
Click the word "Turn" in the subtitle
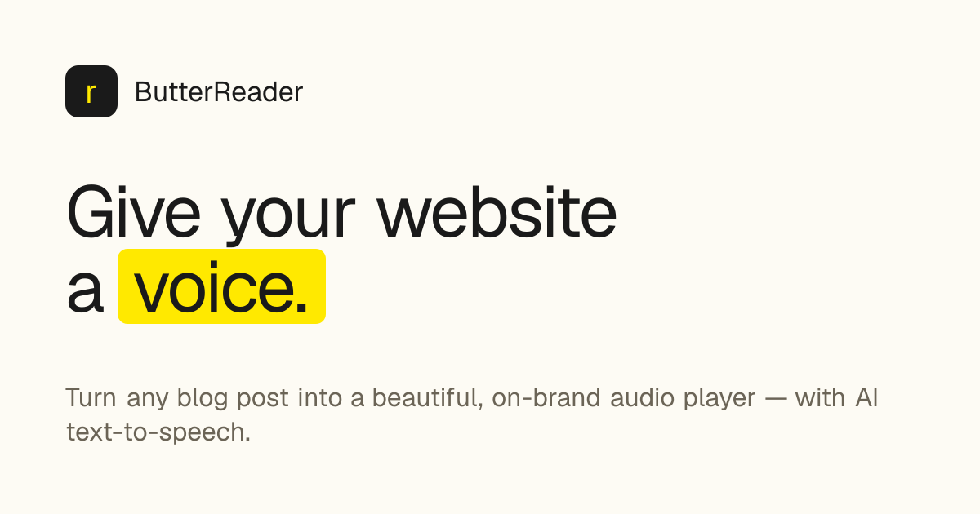tap(91, 398)
